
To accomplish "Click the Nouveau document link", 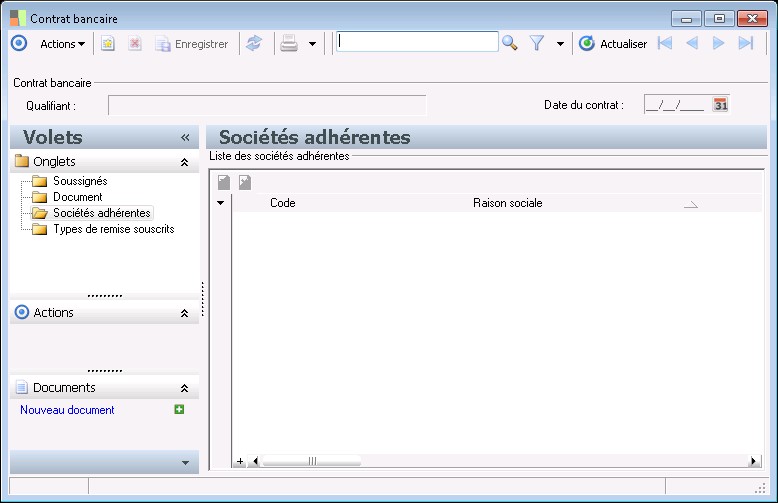I will [x=67, y=410].
